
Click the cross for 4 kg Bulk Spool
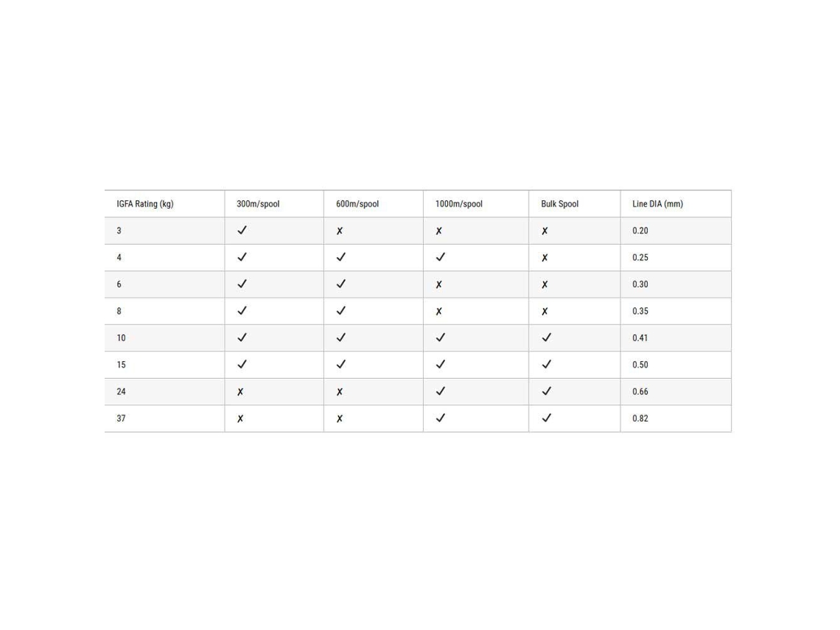click(545, 258)
